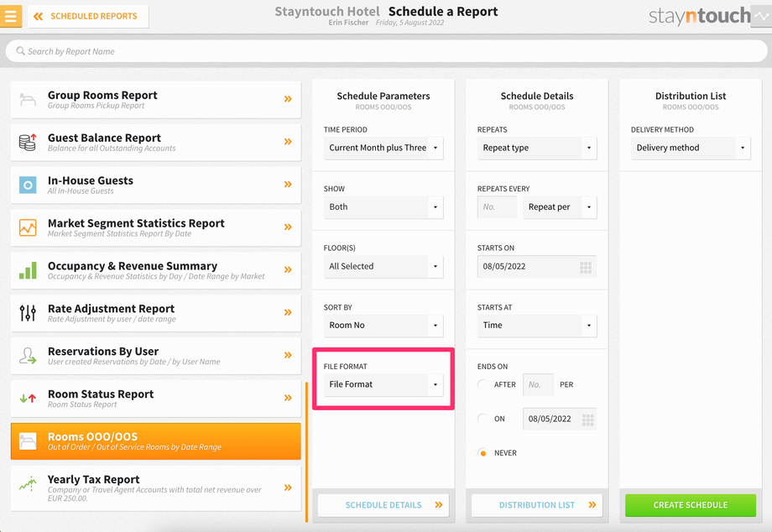The width and height of the screenshot is (772, 532).
Task: Click the staytouch logo
Action: coord(699,16)
